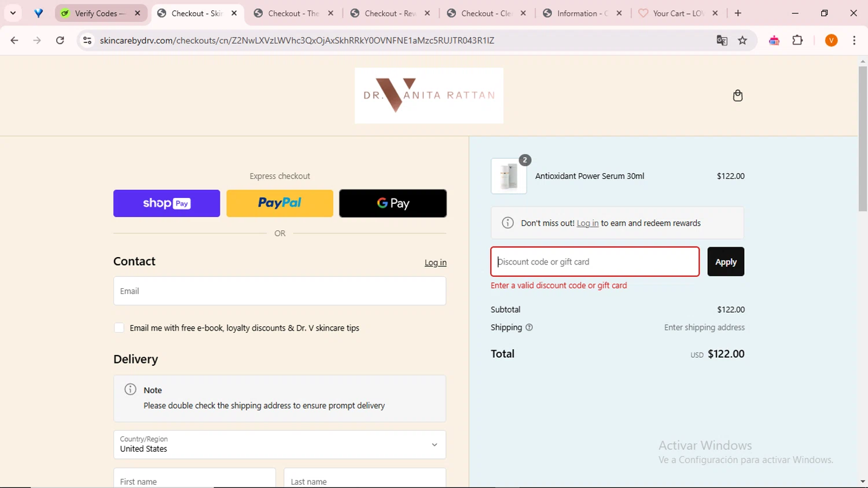Click the pinned blue V tab icon
The image size is (868, 488).
click(38, 13)
